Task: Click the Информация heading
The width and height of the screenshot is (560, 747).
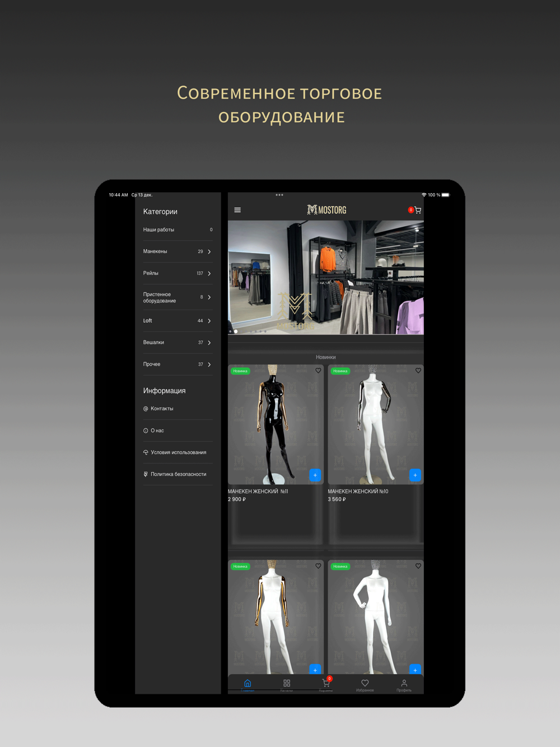Action: pyautogui.click(x=164, y=391)
